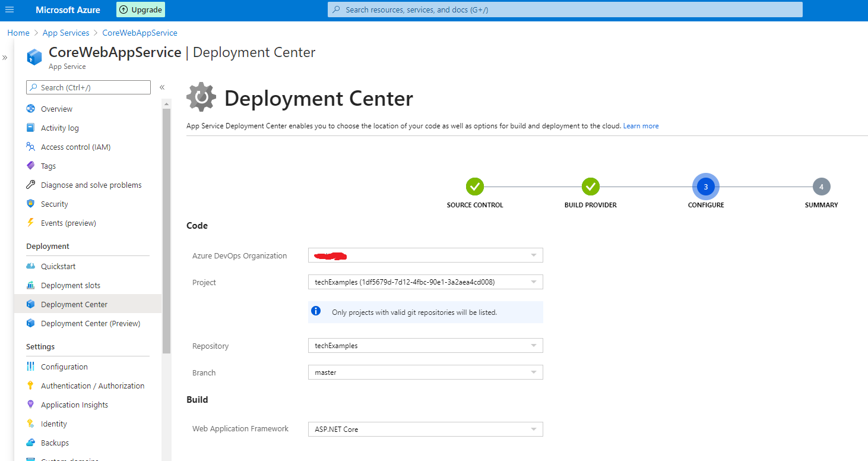Click the Configuration bars icon

[x=31, y=367]
